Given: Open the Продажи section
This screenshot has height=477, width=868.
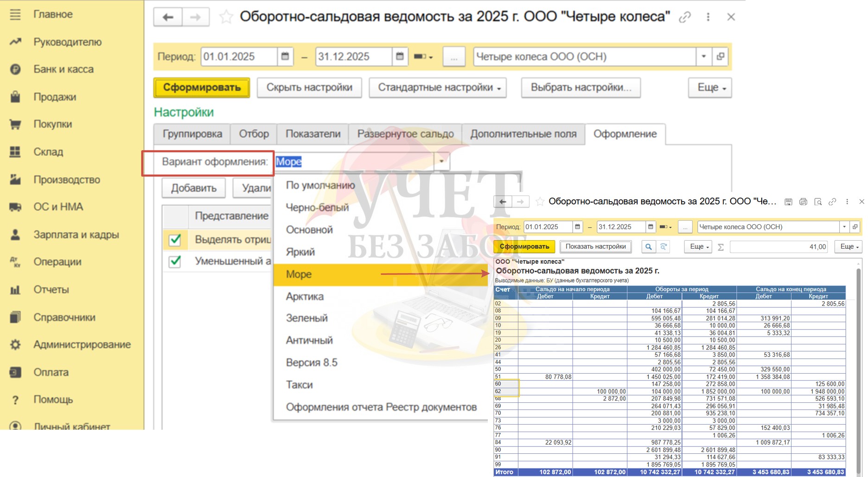Looking at the screenshot, I should [x=54, y=97].
